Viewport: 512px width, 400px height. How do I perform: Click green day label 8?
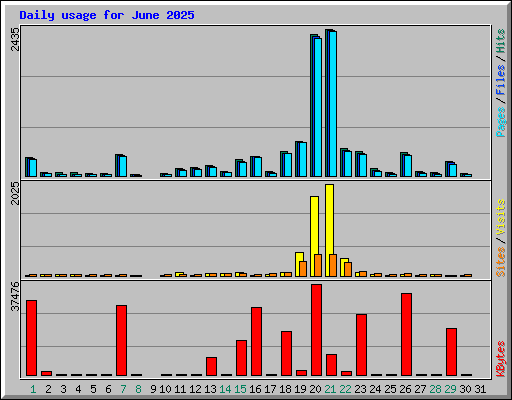click(138, 389)
